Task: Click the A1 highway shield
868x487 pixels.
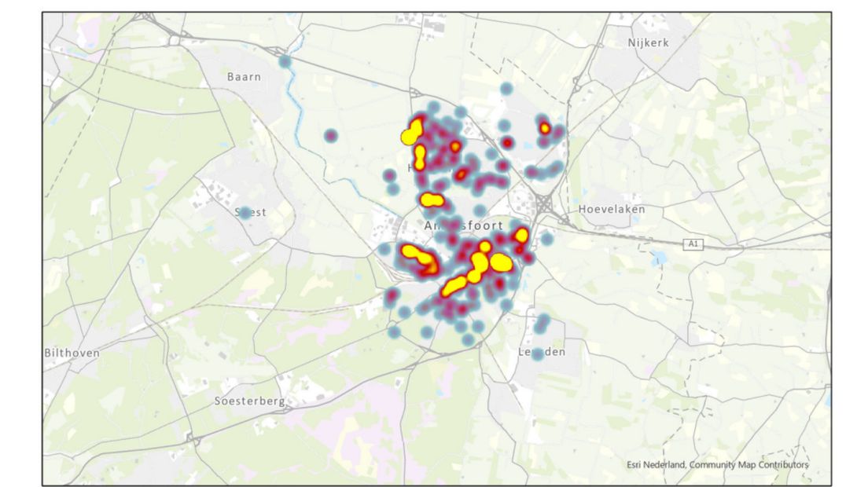Action: (693, 243)
